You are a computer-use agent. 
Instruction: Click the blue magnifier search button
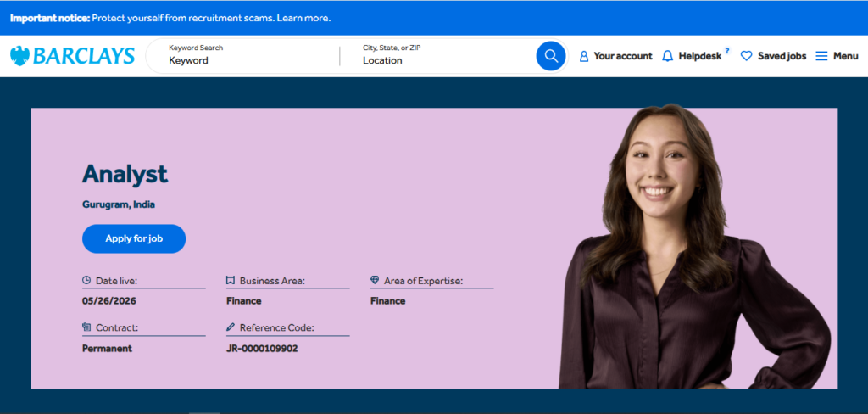[551, 56]
